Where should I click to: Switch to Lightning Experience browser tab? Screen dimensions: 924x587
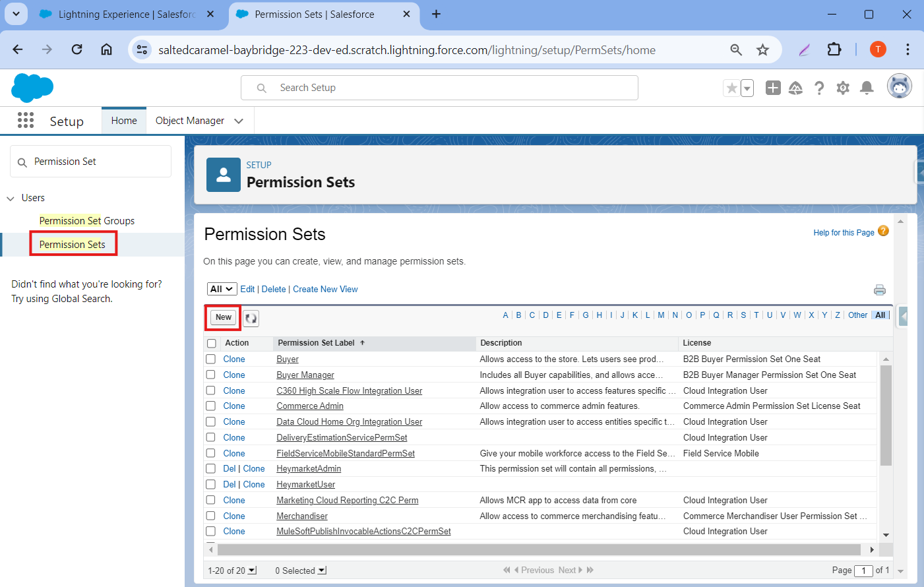pos(127,14)
